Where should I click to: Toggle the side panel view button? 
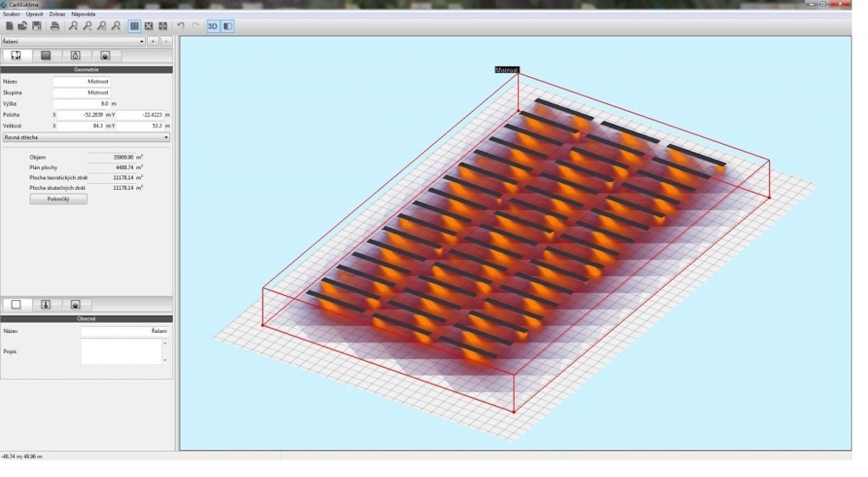227,27
